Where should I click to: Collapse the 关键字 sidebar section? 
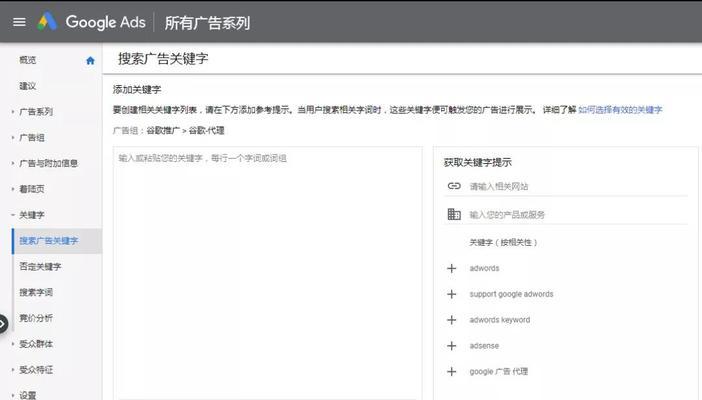coord(13,215)
